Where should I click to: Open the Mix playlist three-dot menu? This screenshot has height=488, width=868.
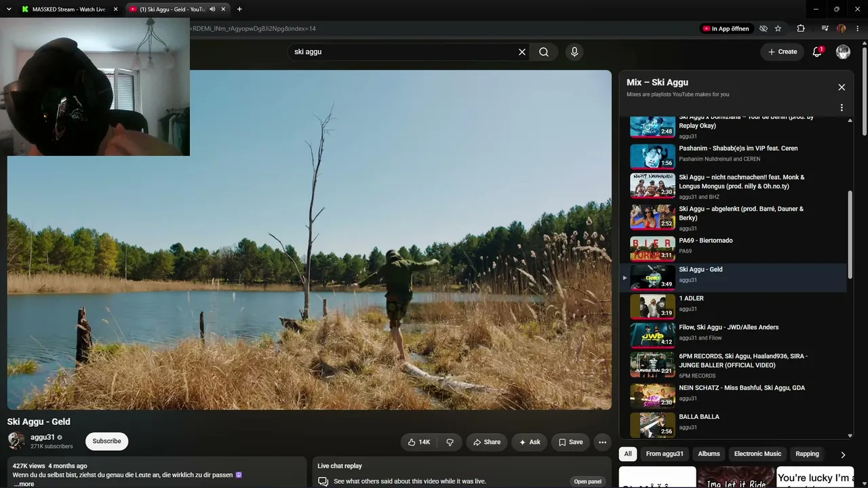point(842,108)
